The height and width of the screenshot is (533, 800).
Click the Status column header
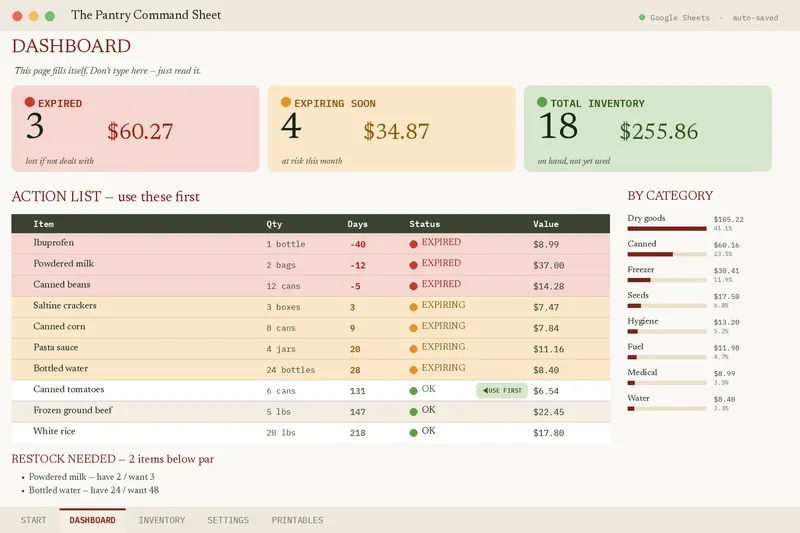[x=424, y=224]
